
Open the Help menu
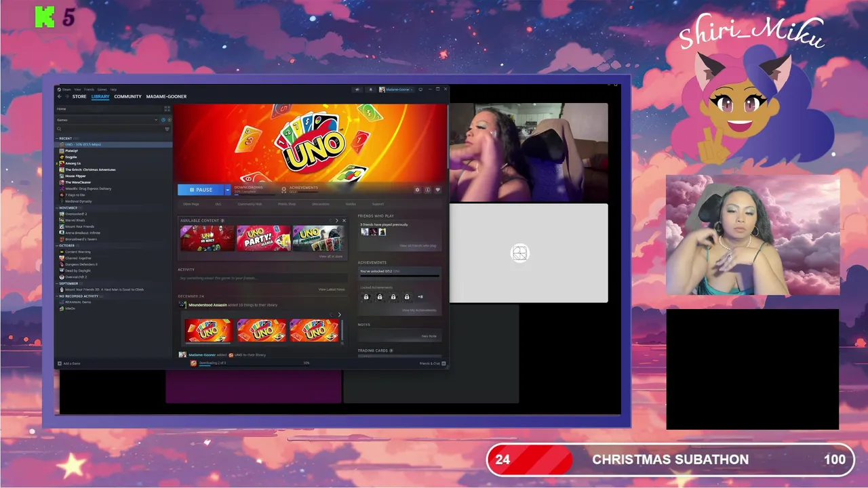(x=113, y=89)
